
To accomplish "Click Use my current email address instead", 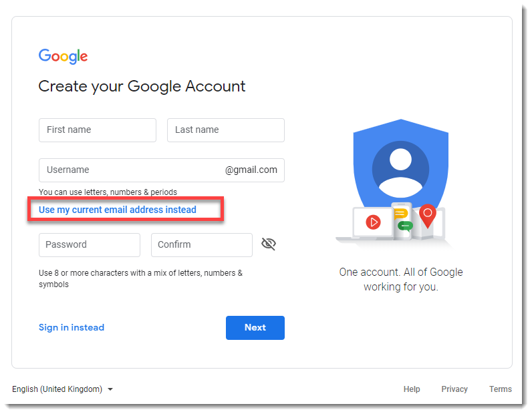I will click(x=118, y=210).
